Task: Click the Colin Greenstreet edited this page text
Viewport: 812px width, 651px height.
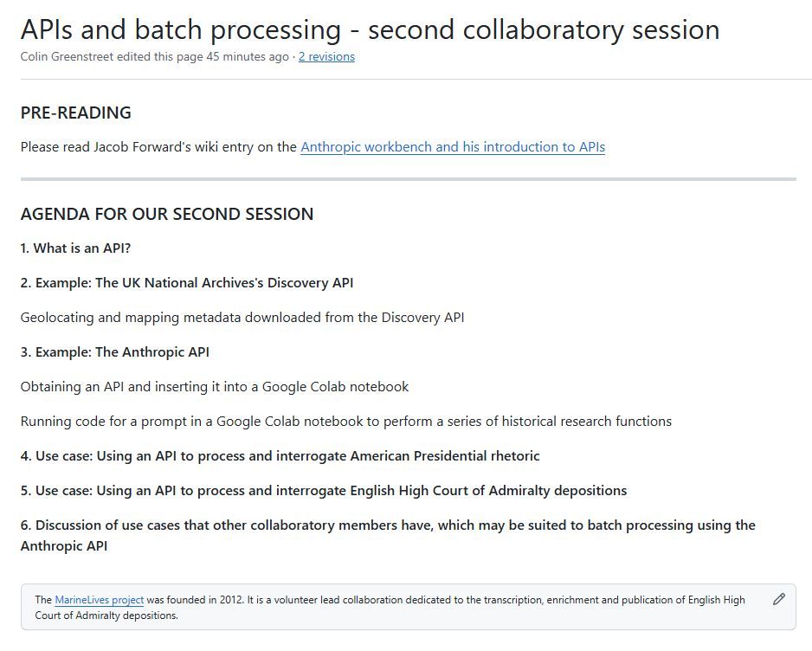Action: [x=154, y=56]
